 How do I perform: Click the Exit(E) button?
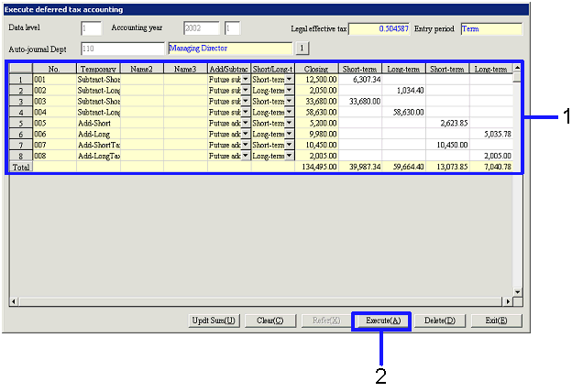point(496,321)
